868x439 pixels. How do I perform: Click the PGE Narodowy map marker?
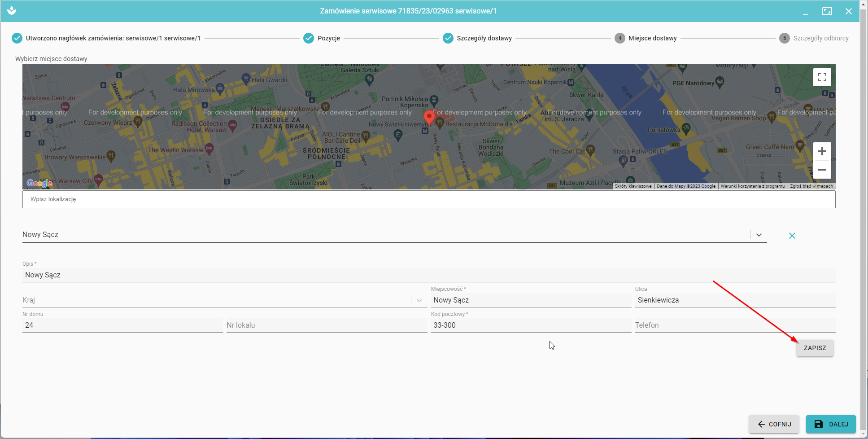[x=720, y=82]
